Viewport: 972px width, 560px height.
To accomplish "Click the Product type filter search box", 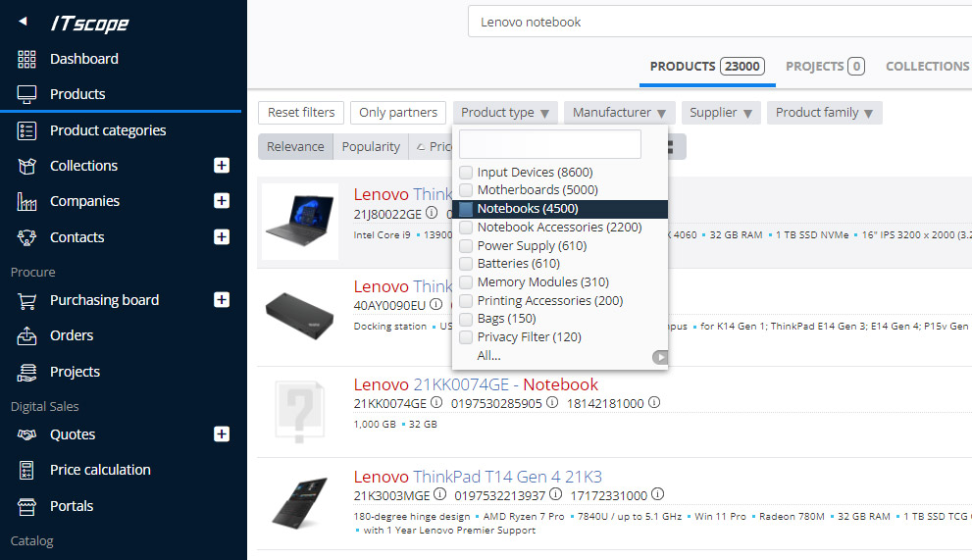I will pyautogui.click(x=550, y=144).
